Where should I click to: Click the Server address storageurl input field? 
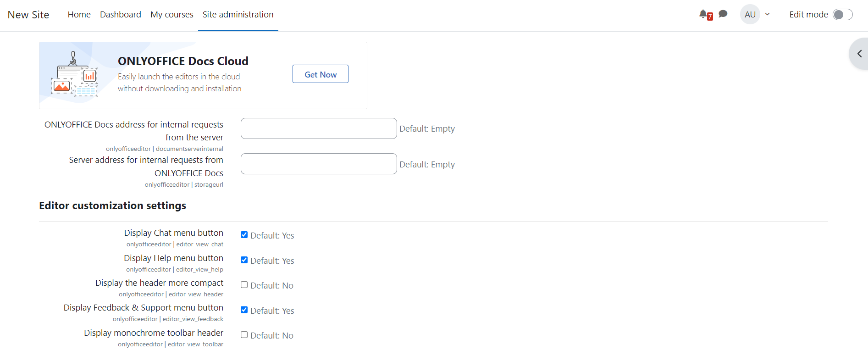[319, 164]
